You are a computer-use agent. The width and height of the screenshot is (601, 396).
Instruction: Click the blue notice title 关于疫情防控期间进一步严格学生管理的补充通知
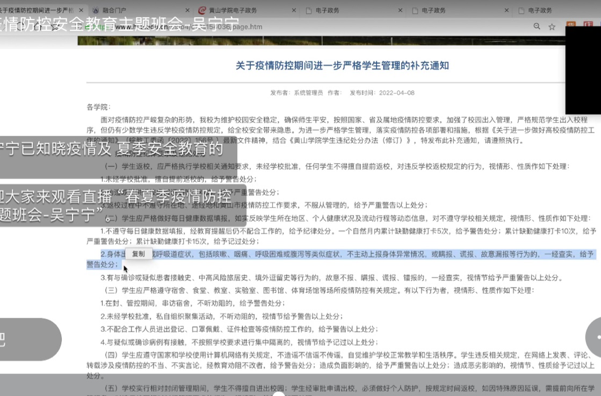[x=342, y=66]
